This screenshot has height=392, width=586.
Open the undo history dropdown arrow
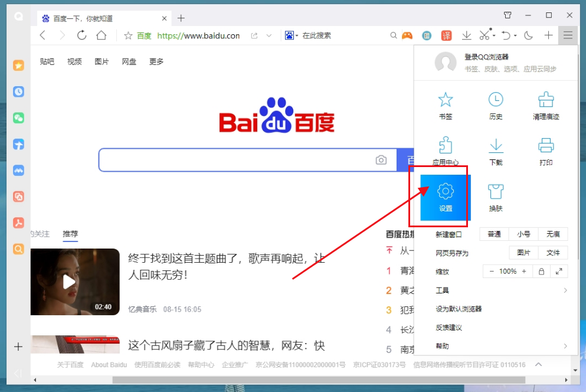click(515, 36)
